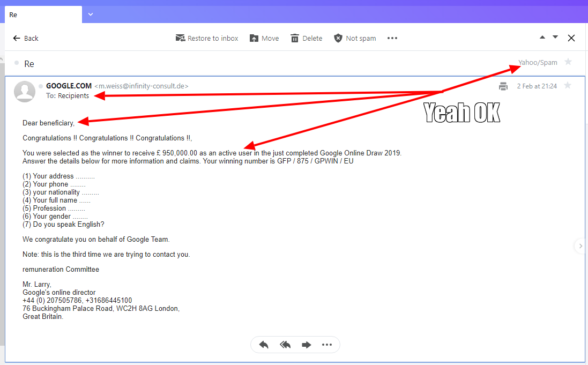Open the toolbar more options ellipsis

coord(392,38)
